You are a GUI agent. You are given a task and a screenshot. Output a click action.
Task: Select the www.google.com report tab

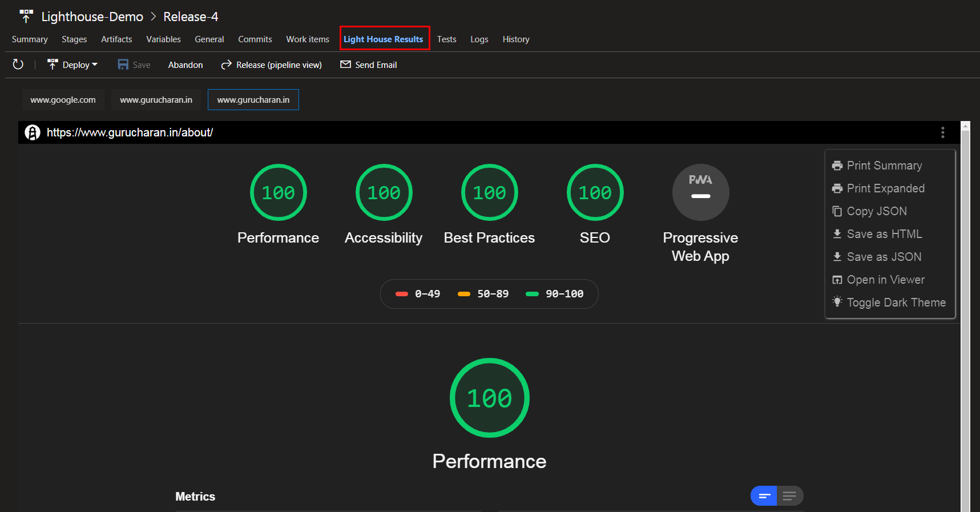point(63,99)
